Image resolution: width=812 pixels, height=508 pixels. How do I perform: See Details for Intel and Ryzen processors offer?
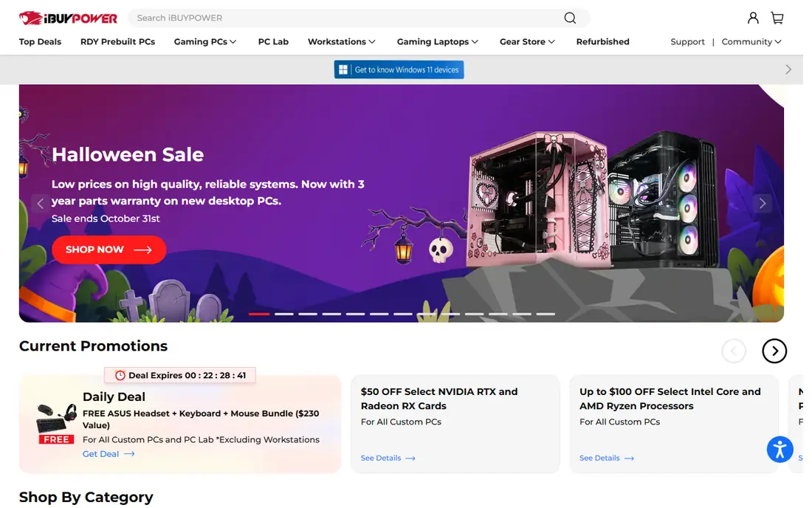[606, 459]
